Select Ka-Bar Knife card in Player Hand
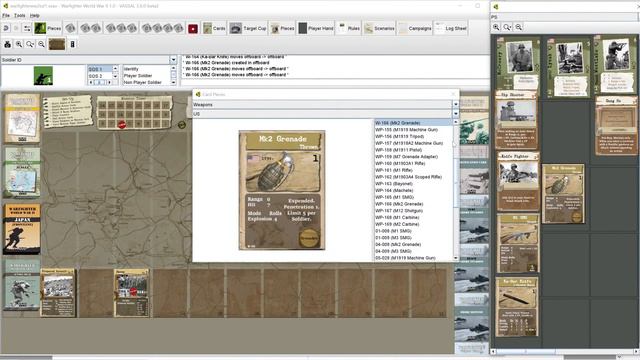Screen dimensions: 640x360 [x=517, y=307]
